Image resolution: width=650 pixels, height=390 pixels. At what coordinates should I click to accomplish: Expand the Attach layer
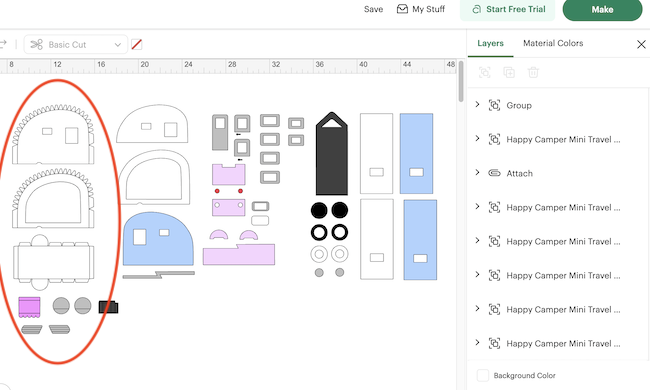pyautogui.click(x=477, y=173)
